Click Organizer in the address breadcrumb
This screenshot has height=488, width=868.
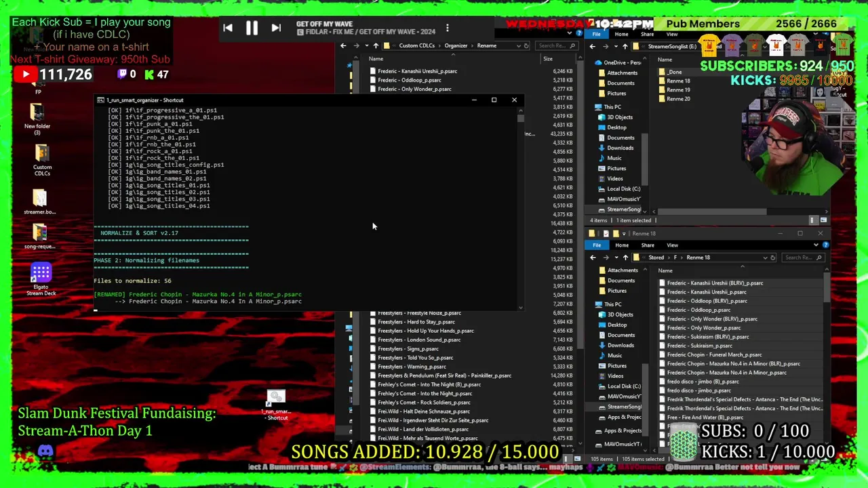456,45
